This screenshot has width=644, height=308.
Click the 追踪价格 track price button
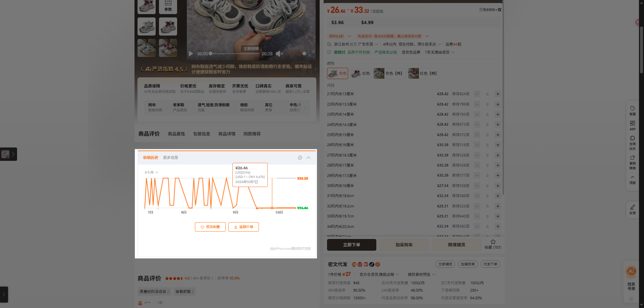(x=244, y=227)
